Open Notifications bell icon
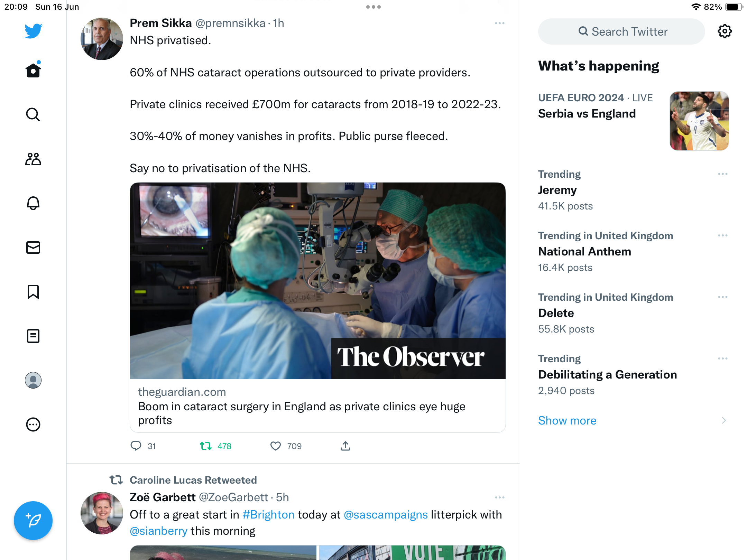 coord(33,203)
